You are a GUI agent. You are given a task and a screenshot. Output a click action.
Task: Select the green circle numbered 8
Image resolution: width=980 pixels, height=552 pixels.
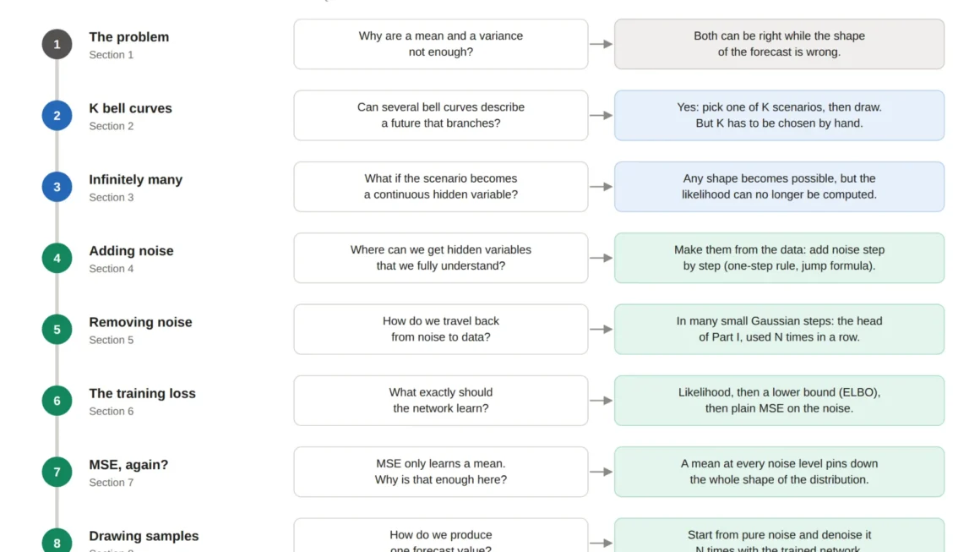[57, 540]
